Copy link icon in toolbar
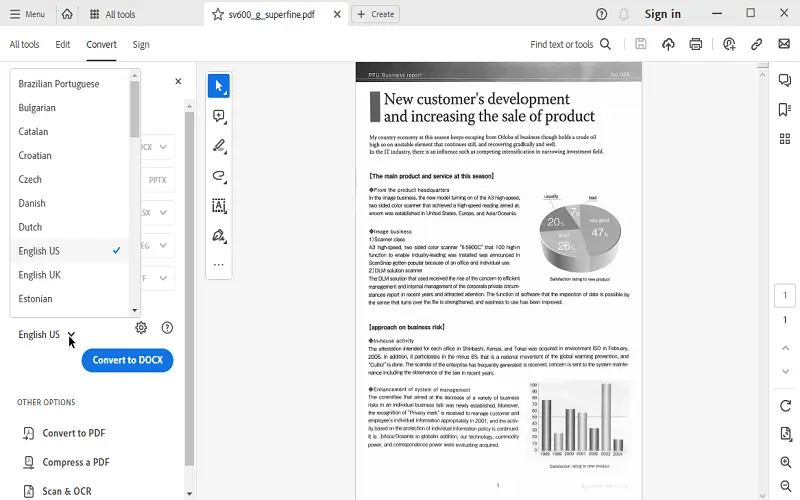This screenshot has height=500, width=800. (757, 44)
